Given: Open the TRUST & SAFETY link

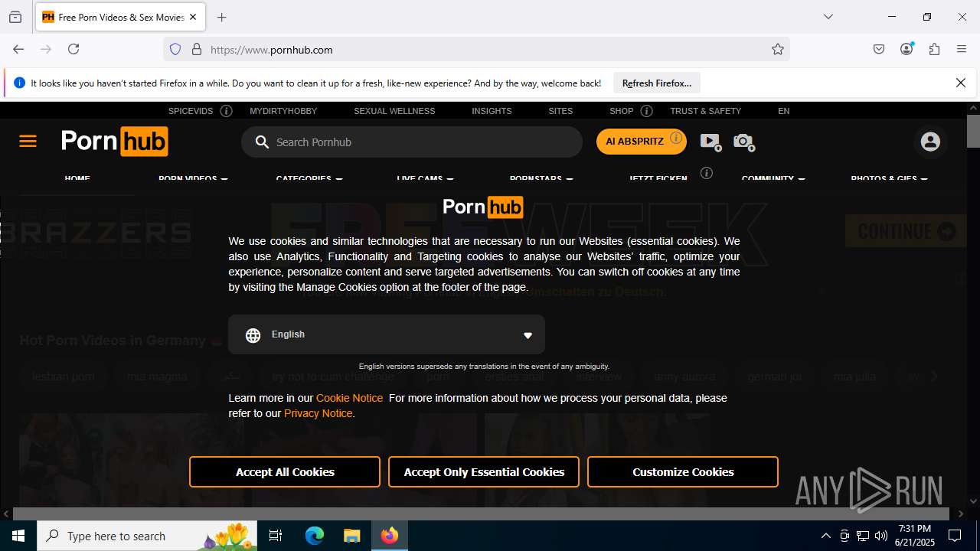Looking at the screenshot, I should point(706,111).
